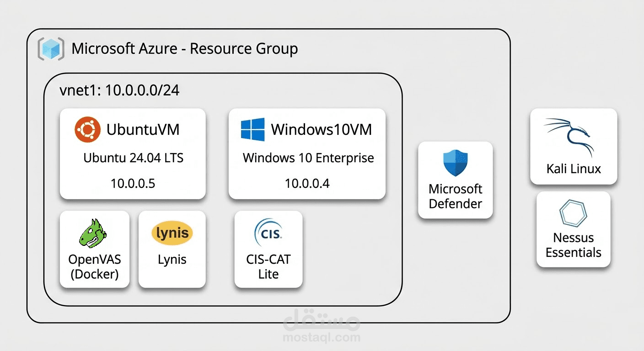The width and height of the screenshot is (644, 351).
Task: Open the OpenVAS (Docker) card
Action: pyautogui.click(x=94, y=249)
